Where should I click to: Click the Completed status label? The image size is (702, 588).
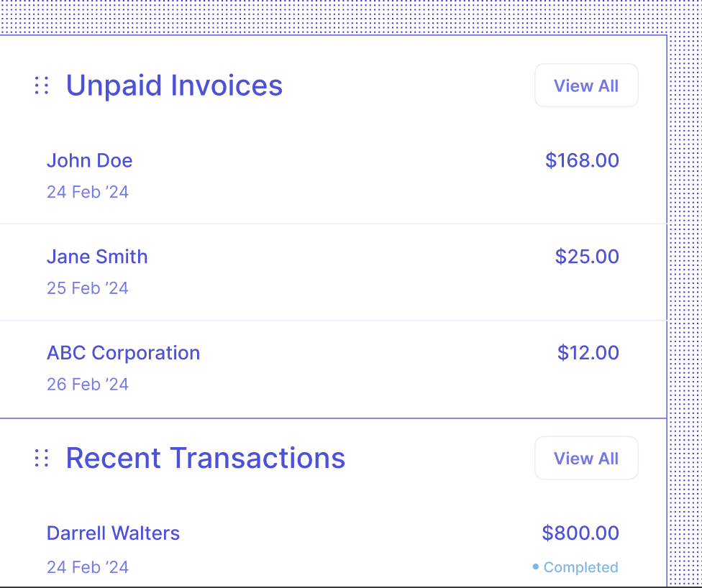click(x=580, y=567)
